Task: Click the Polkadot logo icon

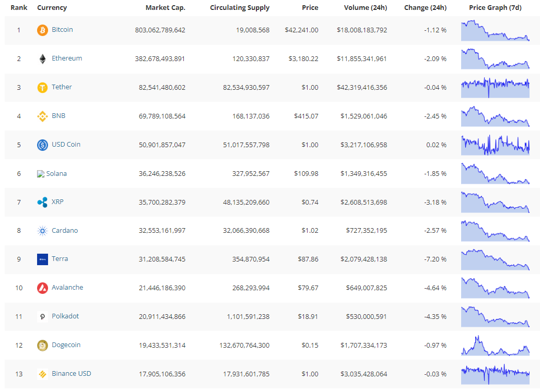Action: [x=42, y=317]
